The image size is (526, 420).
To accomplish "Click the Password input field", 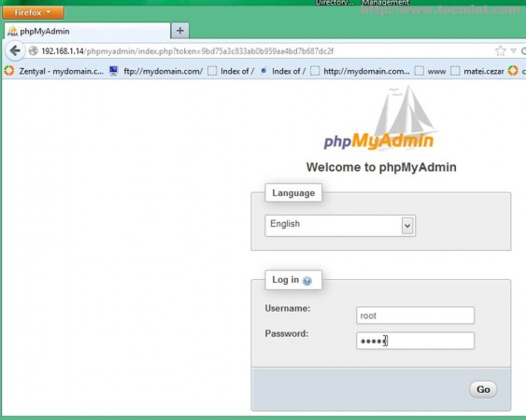I will (x=416, y=341).
